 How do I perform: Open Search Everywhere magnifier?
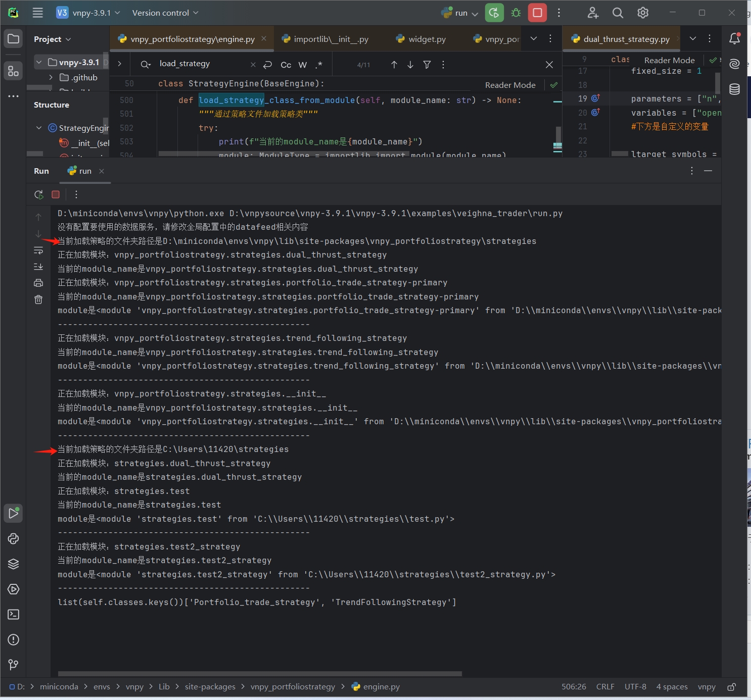point(618,13)
